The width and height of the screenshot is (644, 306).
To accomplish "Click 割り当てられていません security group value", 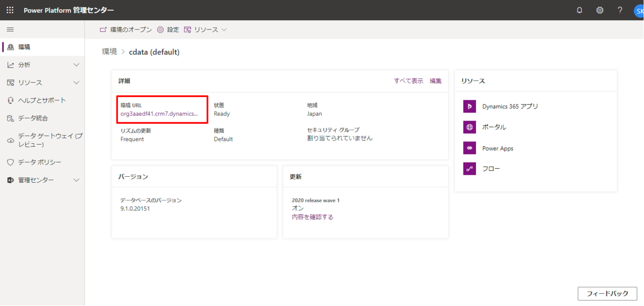I will pyautogui.click(x=340, y=138).
